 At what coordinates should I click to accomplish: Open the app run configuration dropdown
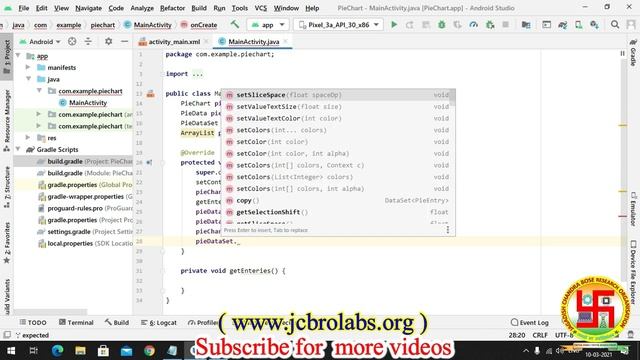pos(268,24)
